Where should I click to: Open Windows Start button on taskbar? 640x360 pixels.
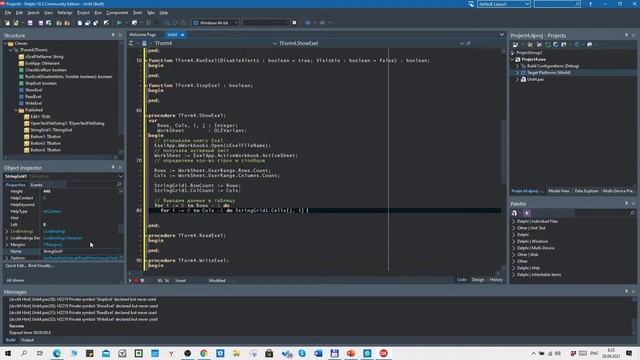point(8,353)
